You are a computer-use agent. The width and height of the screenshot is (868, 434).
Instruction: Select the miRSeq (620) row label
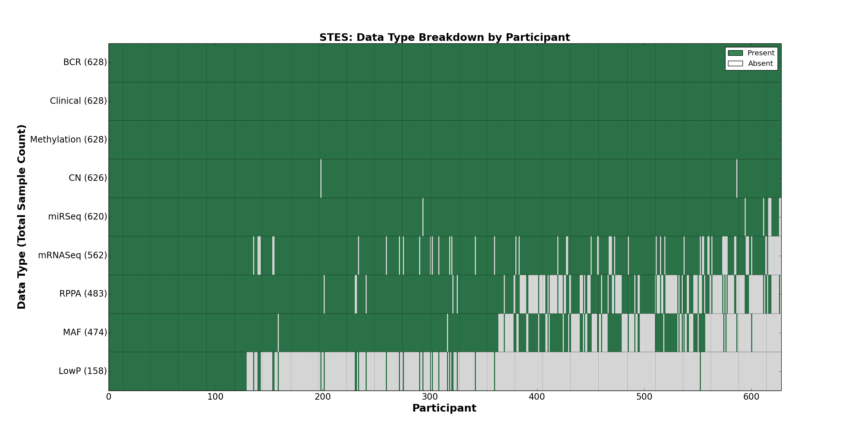pos(77,217)
